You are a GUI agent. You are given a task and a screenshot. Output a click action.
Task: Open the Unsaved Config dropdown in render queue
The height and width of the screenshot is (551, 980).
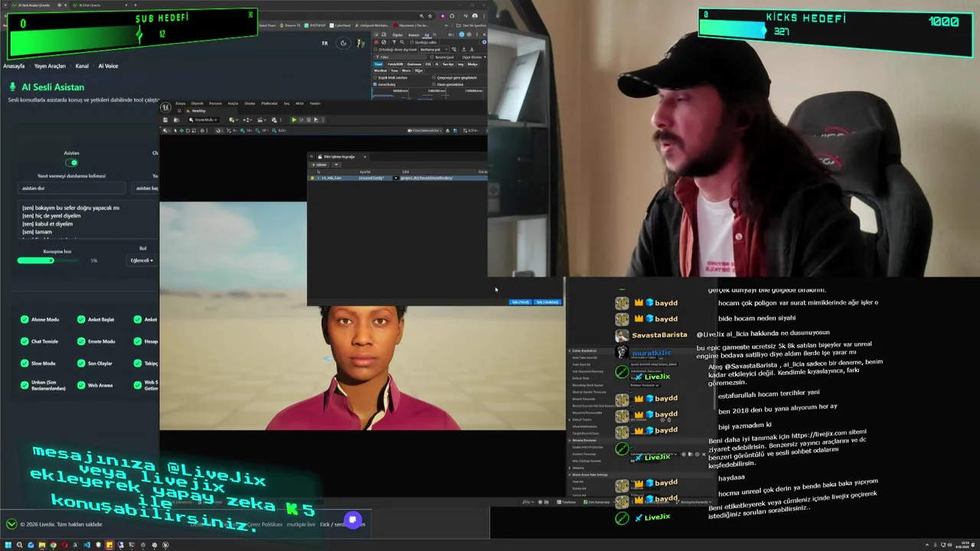396,178
